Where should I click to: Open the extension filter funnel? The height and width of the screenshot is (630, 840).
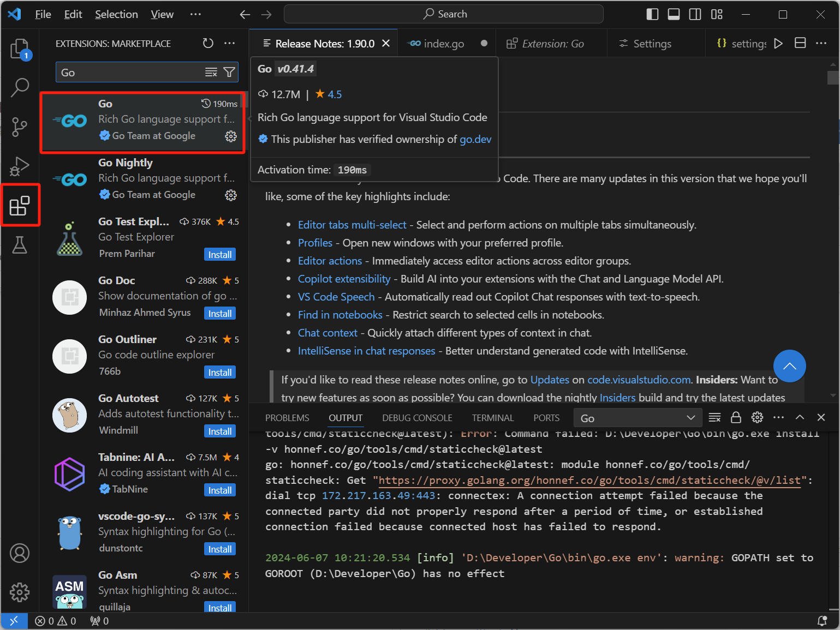[x=229, y=73]
